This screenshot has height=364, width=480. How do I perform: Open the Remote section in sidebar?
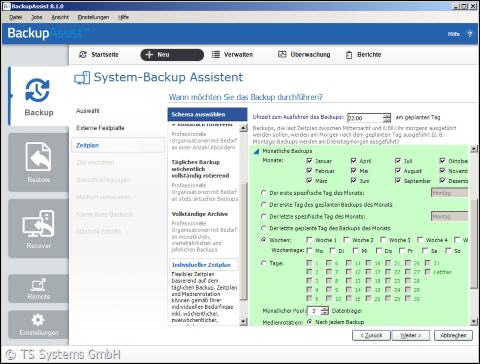pos(38,289)
